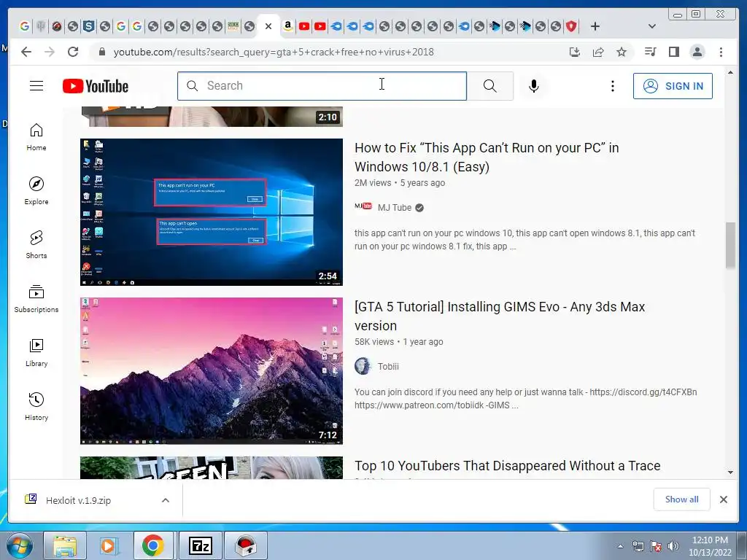Open History in the sidebar
The width and height of the screenshot is (747, 560).
36,406
